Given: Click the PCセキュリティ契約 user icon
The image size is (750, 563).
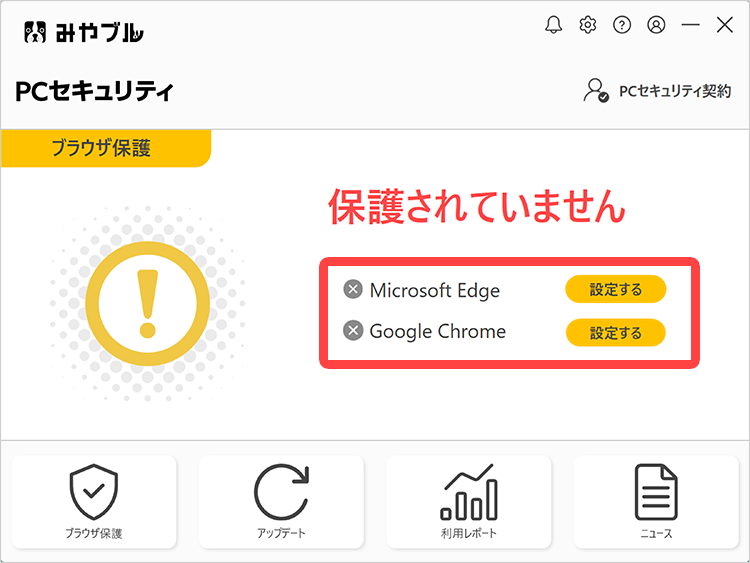Looking at the screenshot, I should (x=596, y=90).
